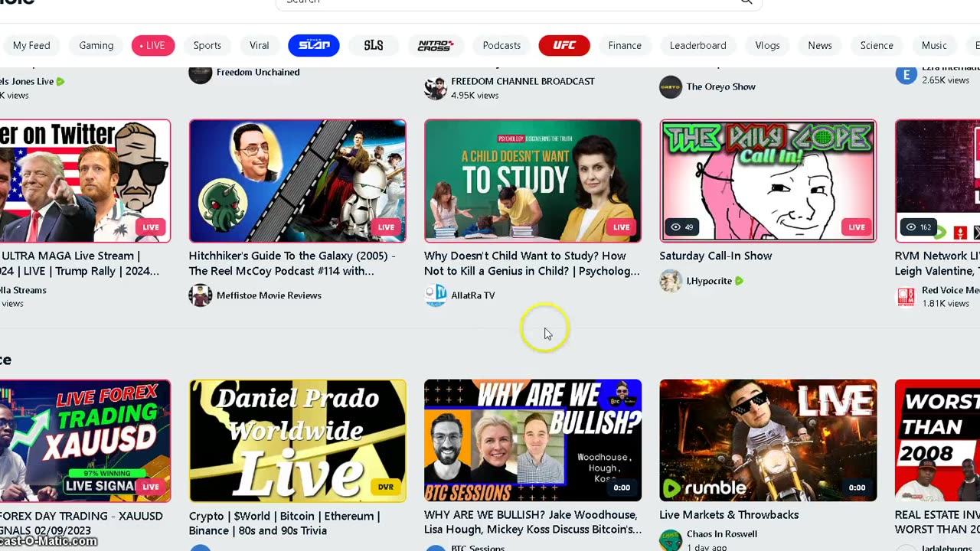Click Chaos In Roswell channel name
This screenshot has width=980, height=551.
[x=722, y=534]
